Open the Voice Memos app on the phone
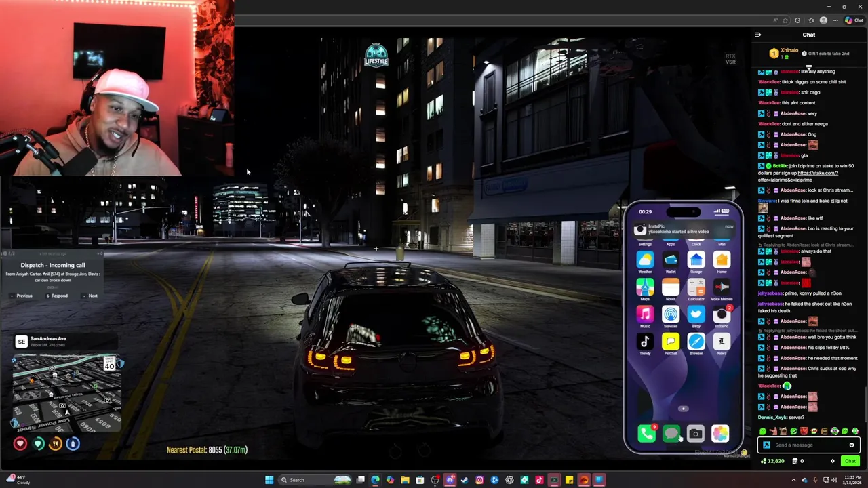Viewport: 868px width, 488px height. click(x=722, y=287)
